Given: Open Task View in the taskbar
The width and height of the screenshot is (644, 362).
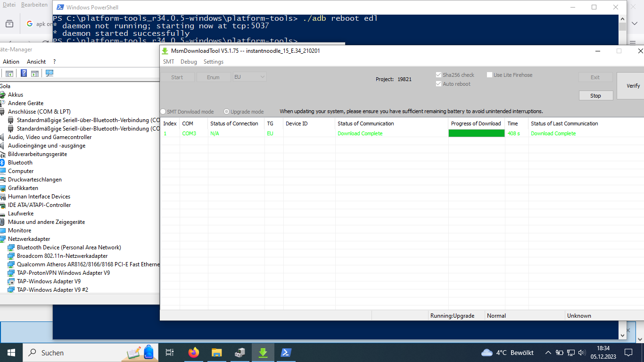Looking at the screenshot, I should point(170,353).
